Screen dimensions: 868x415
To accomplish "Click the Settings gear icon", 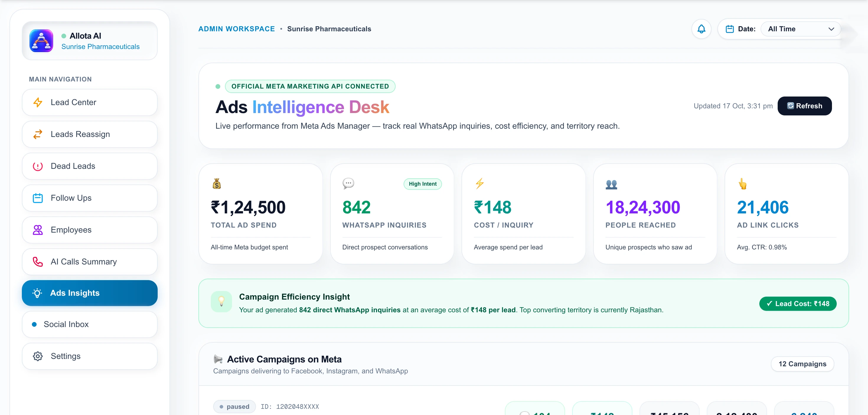I will pyautogui.click(x=38, y=356).
